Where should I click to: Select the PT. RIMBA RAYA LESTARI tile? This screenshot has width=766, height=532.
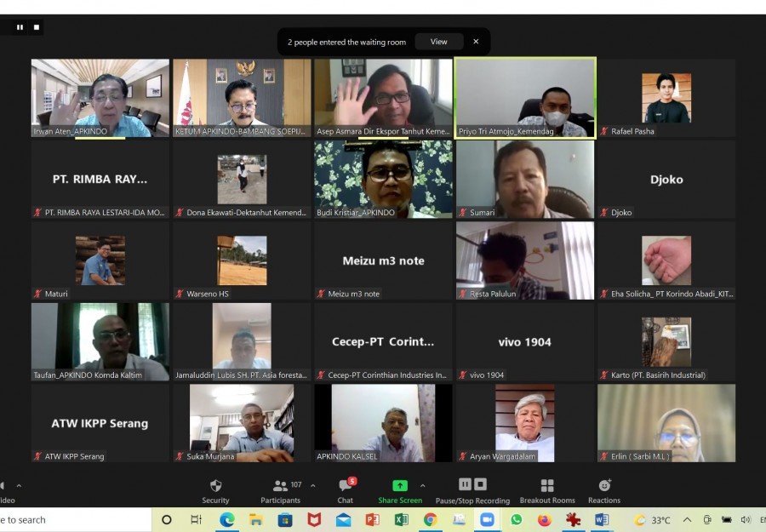tap(100, 180)
